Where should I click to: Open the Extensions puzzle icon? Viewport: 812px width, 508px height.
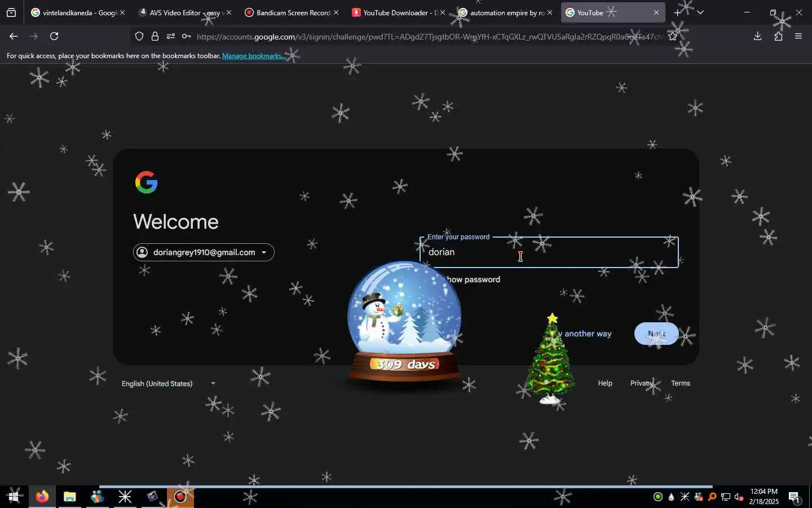[778, 37]
